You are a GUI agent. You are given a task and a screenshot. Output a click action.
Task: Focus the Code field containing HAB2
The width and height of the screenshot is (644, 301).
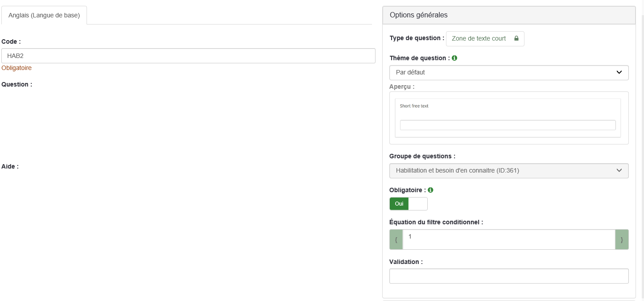(188, 56)
